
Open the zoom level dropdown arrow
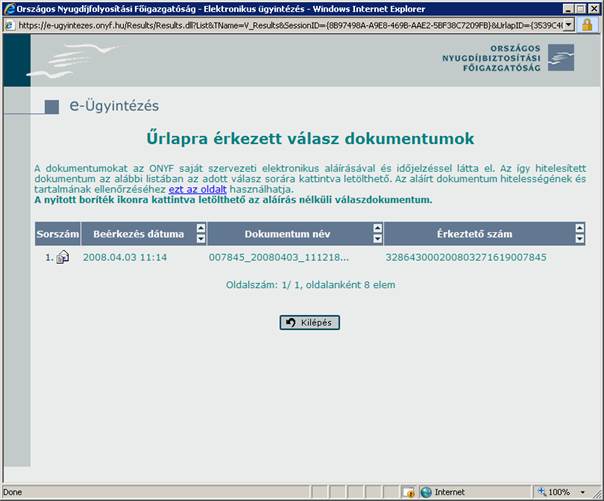(585, 492)
